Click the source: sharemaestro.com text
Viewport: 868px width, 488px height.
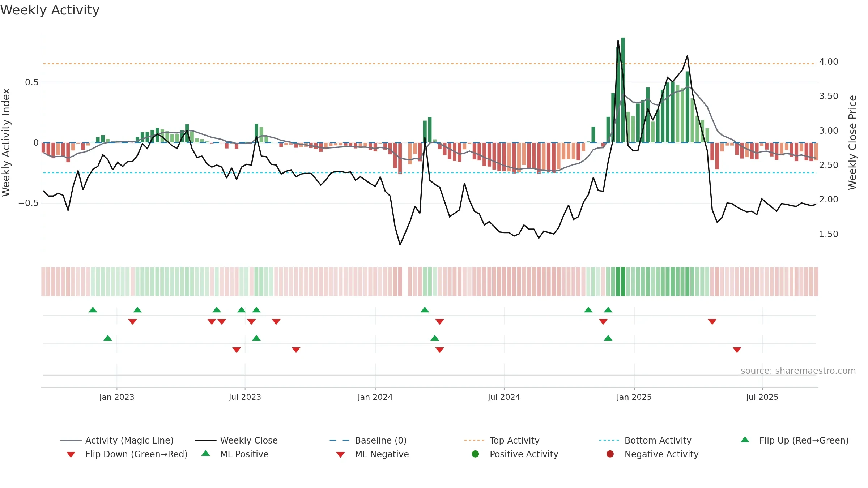[x=798, y=371]
